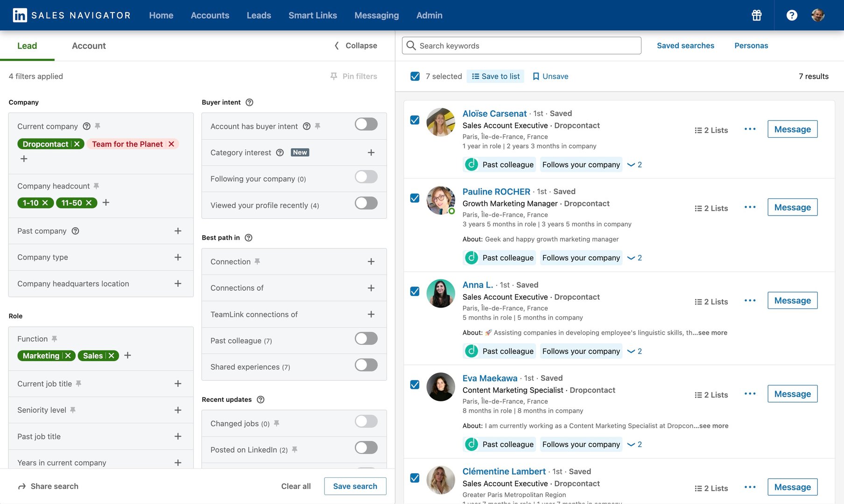Uncheck the Pauline ROCHER lead checkbox
Viewport: 844px width, 504px height.
click(x=415, y=198)
